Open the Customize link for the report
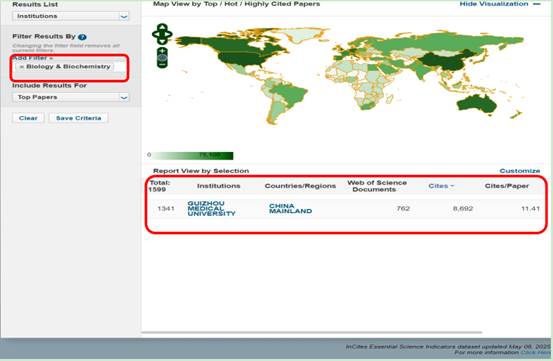 pyautogui.click(x=519, y=171)
